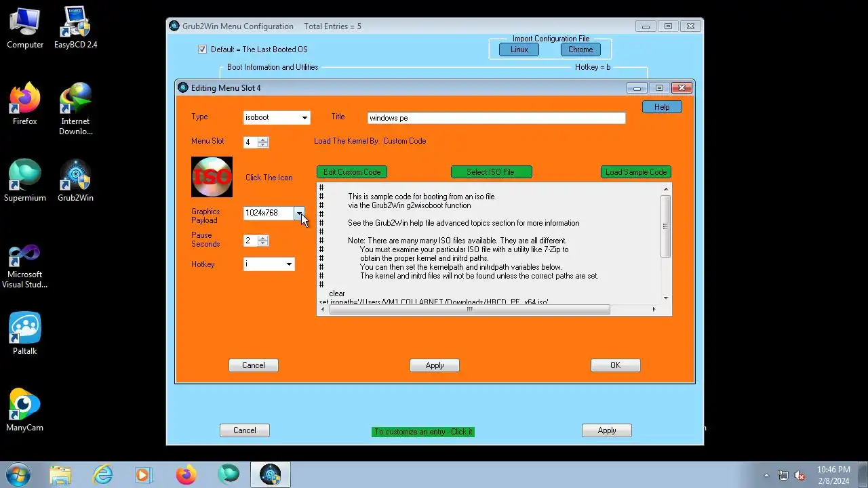Import Linux configuration file button

519,49
